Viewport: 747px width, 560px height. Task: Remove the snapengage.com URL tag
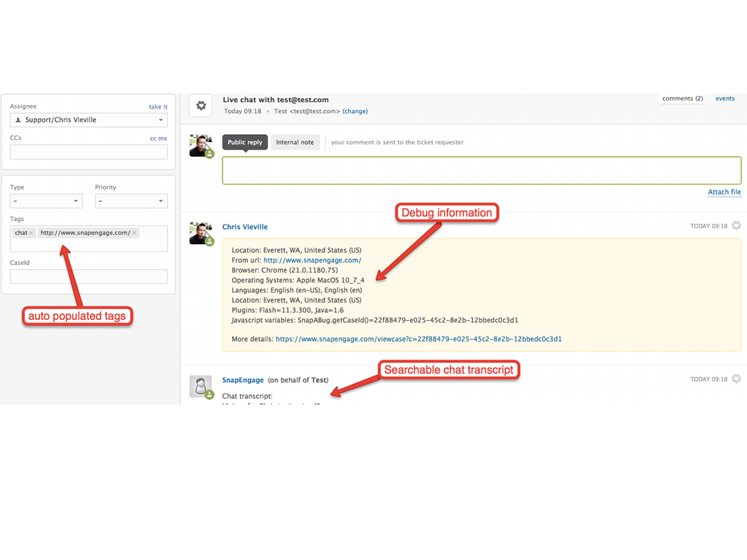pyautogui.click(x=135, y=233)
